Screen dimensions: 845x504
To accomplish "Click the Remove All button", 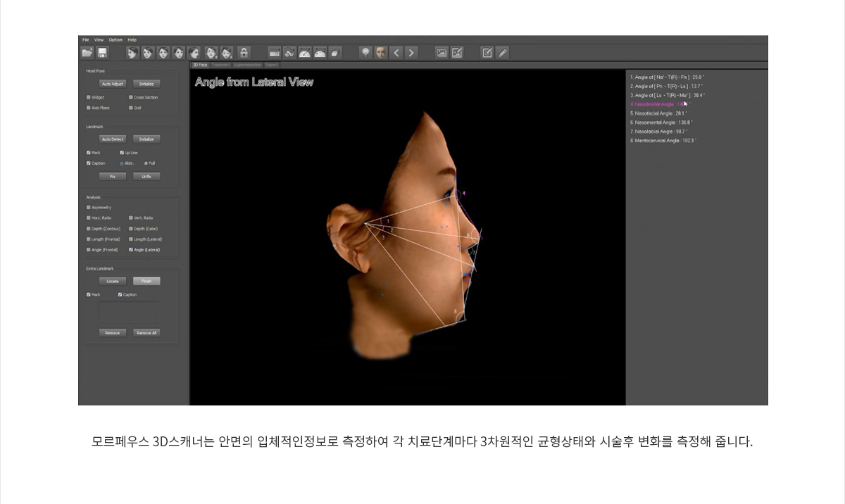I will [x=146, y=332].
